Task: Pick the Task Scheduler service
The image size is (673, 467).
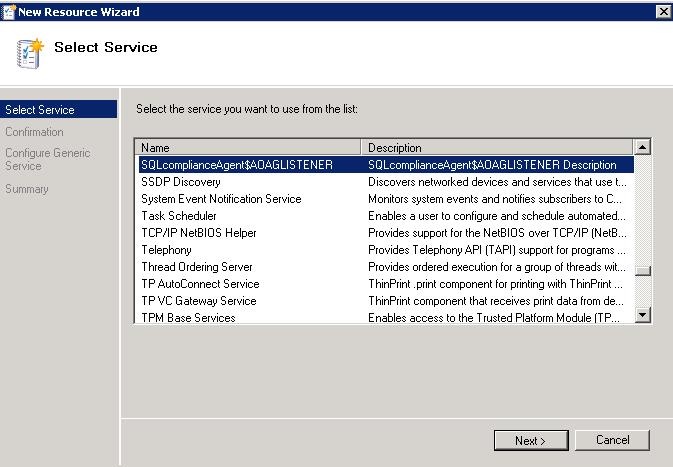Action: 179,216
